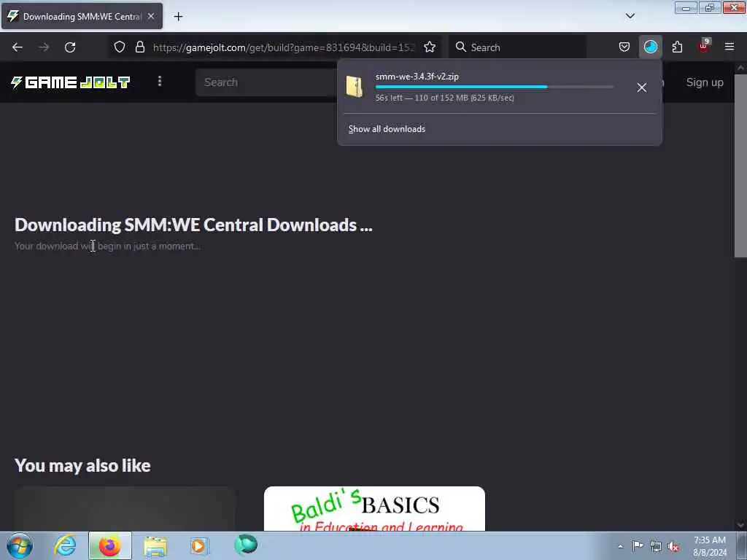747x560 pixels.
Task: Launch Internet Explorer from the taskbar
Action: click(x=65, y=545)
